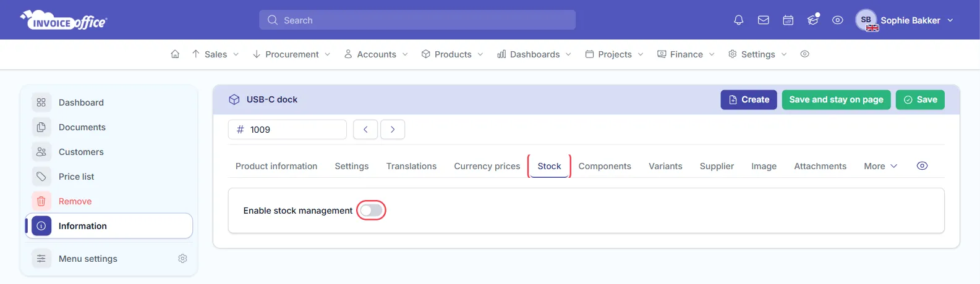
Task: Click the top Search field
Action: pos(417,20)
